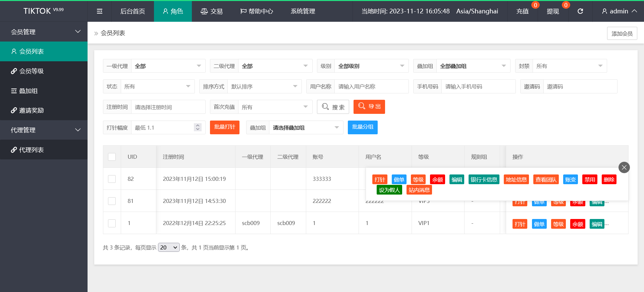Screen dimensions: 644x292
Task: Click the red 删除 button in popup
Action: coord(609,179)
